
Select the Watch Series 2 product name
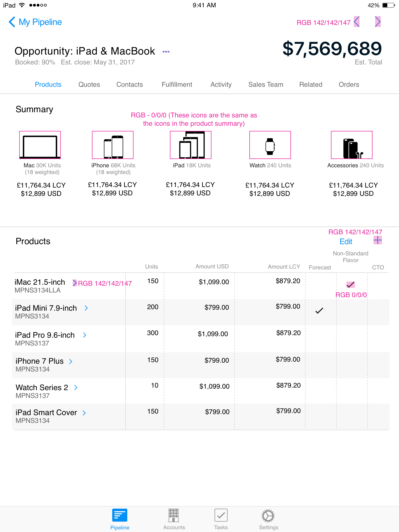click(42, 388)
